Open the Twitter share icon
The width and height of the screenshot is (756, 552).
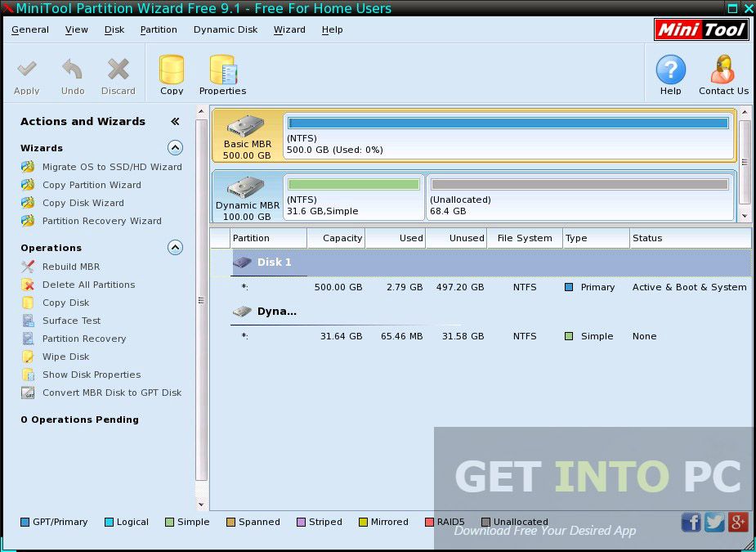tap(714, 522)
